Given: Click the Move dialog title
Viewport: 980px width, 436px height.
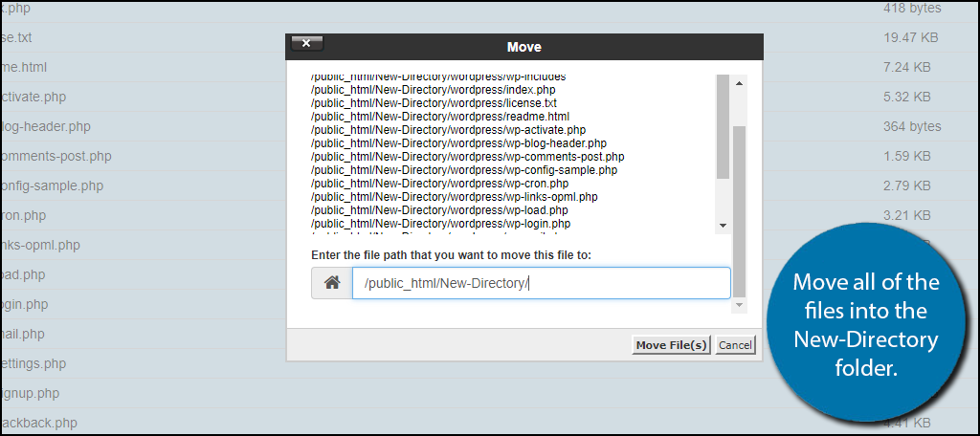Looking at the screenshot, I should (523, 47).
